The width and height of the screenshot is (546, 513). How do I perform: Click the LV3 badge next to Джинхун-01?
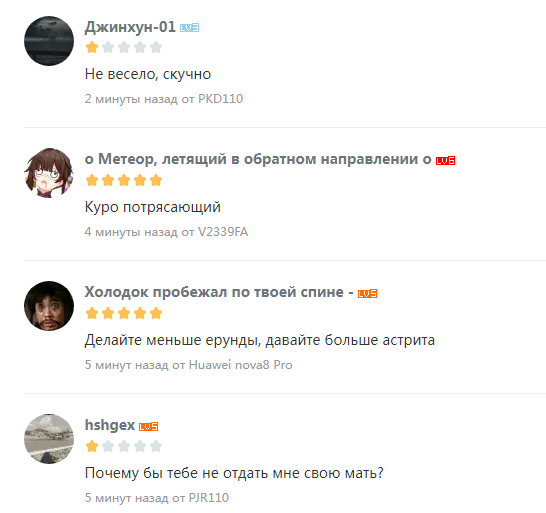click(189, 28)
